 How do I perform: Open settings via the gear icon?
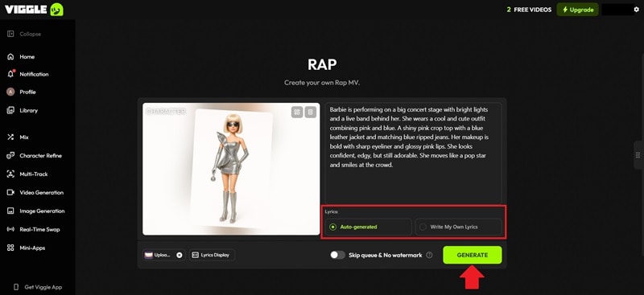point(637,10)
